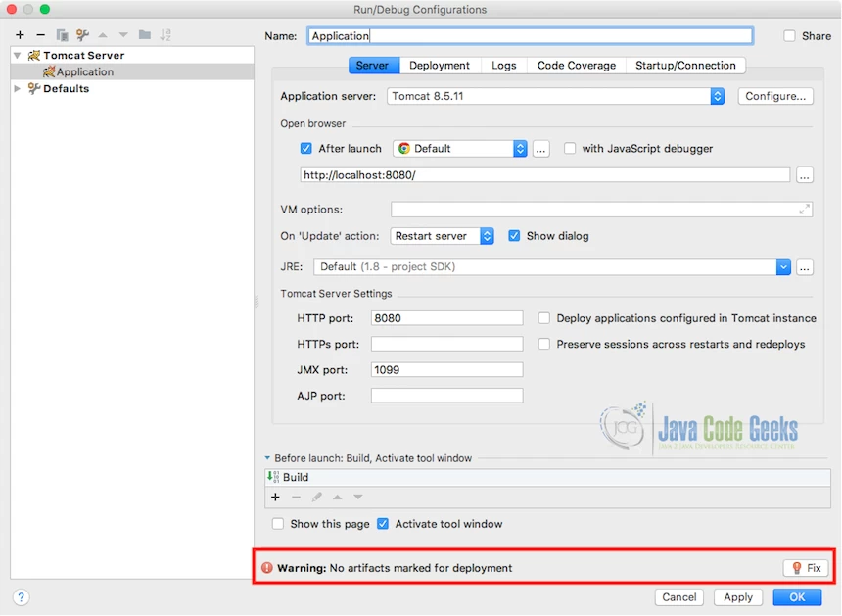Image resolution: width=842 pixels, height=616 pixels.
Task: Click HTTP port field showing 8080
Action: [x=446, y=318]
